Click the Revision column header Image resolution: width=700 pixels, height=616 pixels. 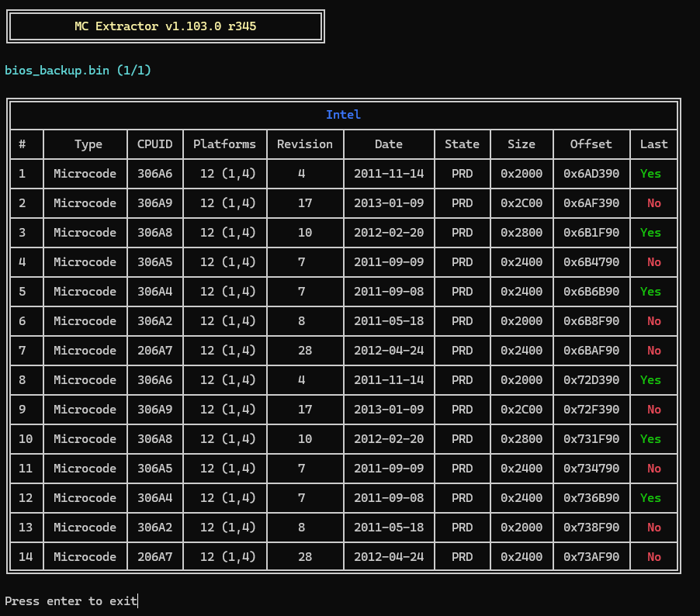(x=304, y=144)
